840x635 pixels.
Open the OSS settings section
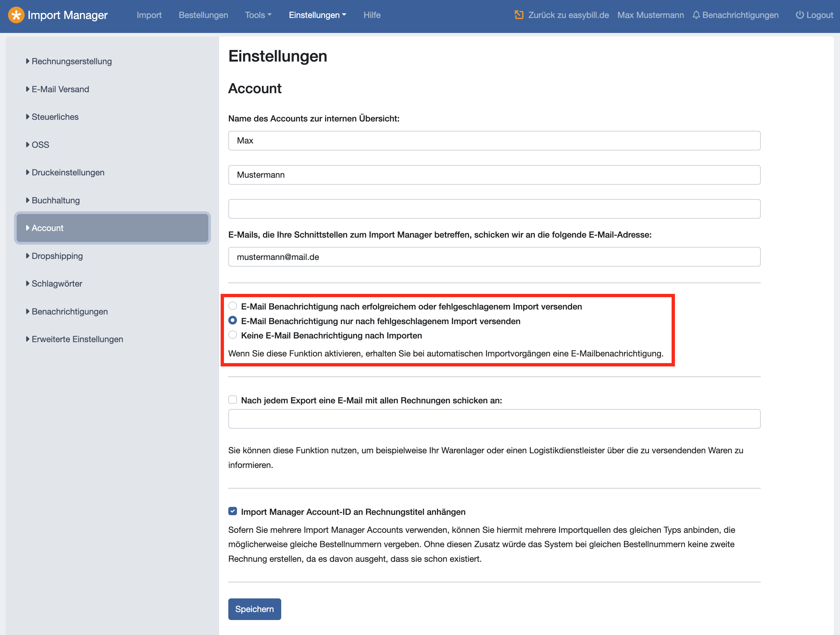pyautogui.click(x=40, y=145)
